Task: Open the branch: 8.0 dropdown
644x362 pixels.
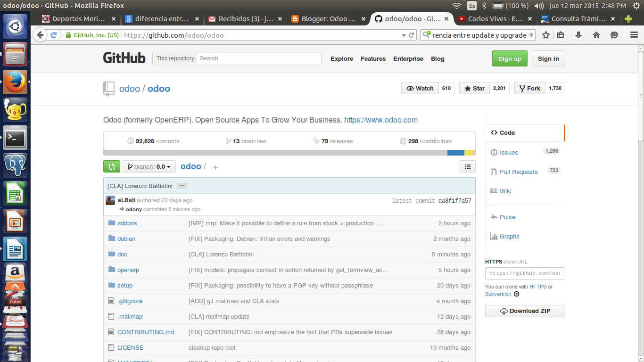Action: 149,166
